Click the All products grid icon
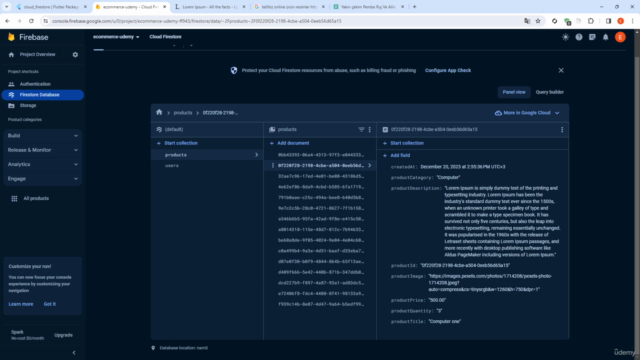 pos(14,198)
